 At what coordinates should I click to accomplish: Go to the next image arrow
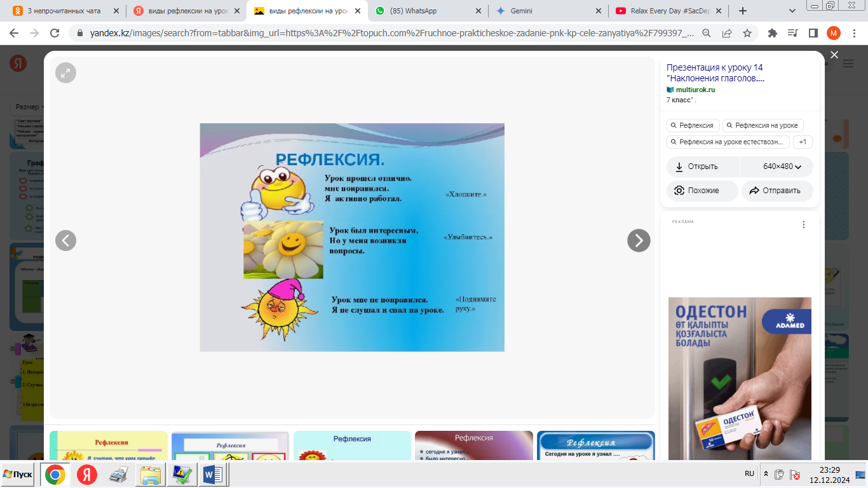639,240
